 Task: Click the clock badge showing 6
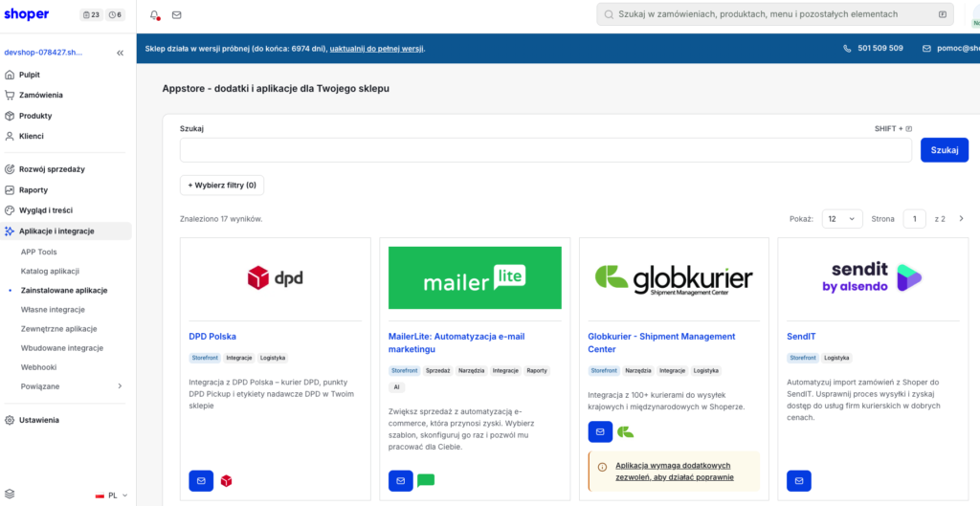[115, 15]
